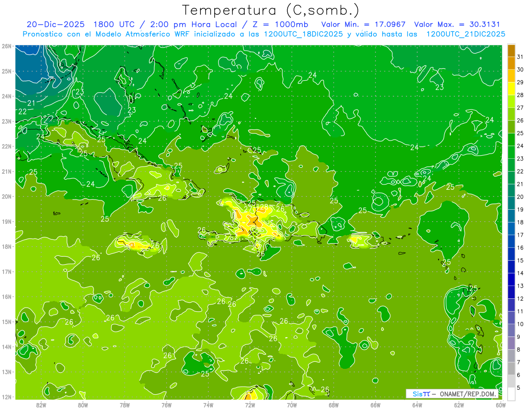The height and width of the screenshot is (411, 532).
Task: Click the '16N' latitude axis label
Action: (x=7, y=297)
